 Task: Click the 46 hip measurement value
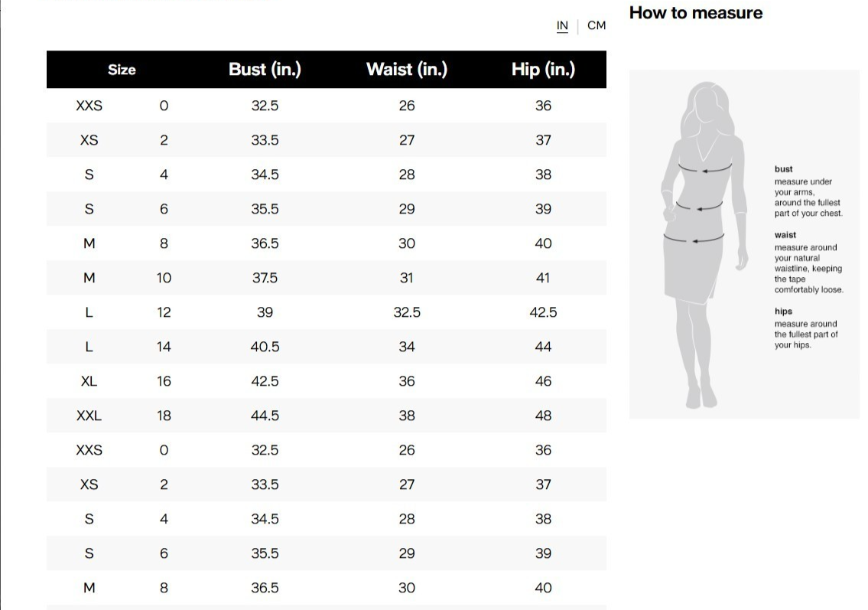543,381
